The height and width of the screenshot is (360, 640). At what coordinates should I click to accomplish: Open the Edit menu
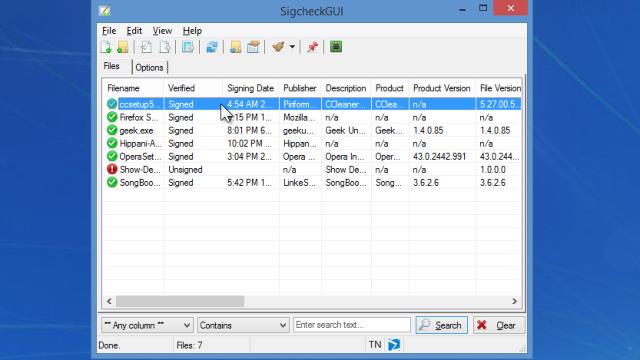coord(134,31)
